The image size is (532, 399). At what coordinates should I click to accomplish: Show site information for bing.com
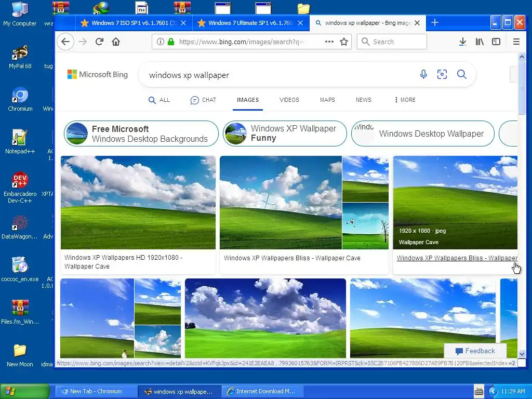(x=161, y=42)
